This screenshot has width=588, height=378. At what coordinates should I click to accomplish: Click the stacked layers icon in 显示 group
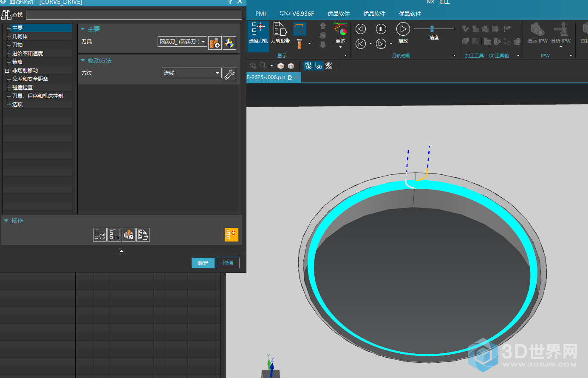(323, 35)
